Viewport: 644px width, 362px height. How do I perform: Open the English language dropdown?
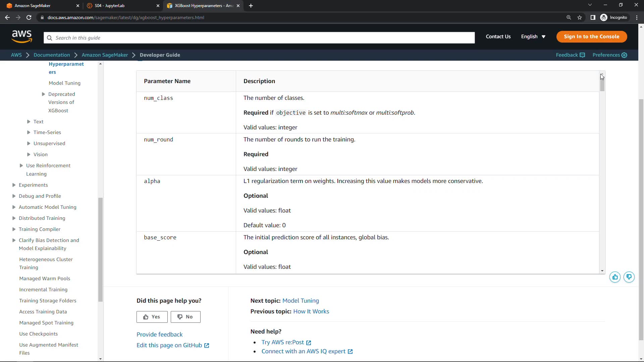533,37
